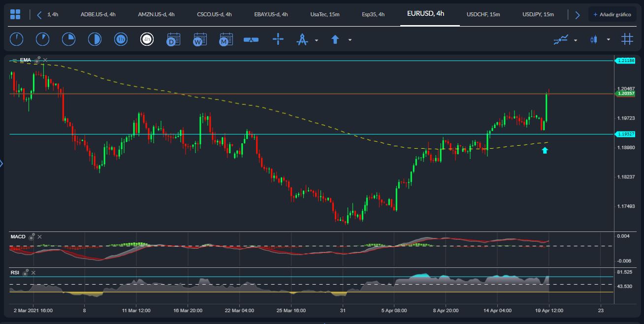Open the EMA indicator settings gear
Image resolution: width=644 pixels, height=324 pixels.
[36, 60]
